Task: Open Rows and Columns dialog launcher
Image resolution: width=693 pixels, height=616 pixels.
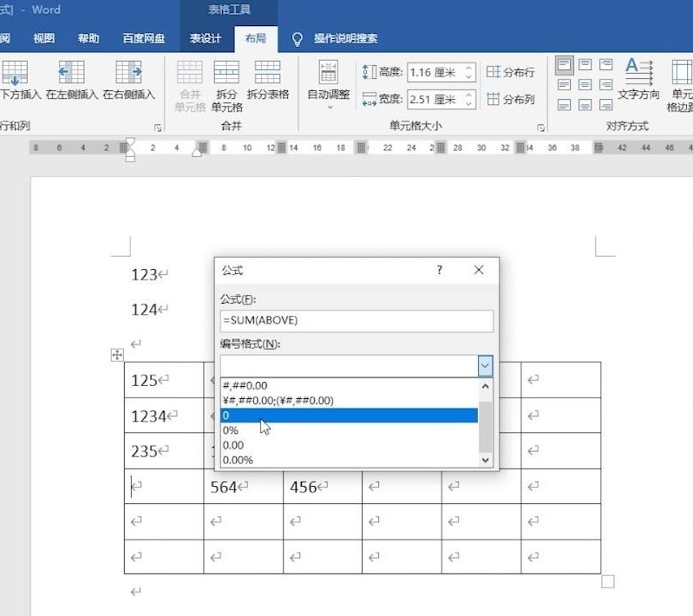Action: tap(158, 128)
